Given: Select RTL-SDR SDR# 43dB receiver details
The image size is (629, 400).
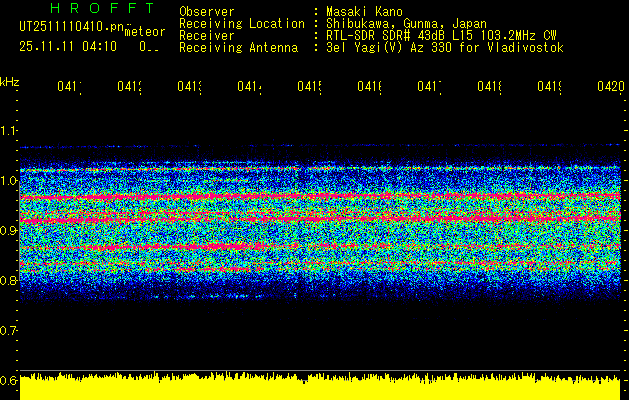Looking at the screenshot, I should coord(441,36).
